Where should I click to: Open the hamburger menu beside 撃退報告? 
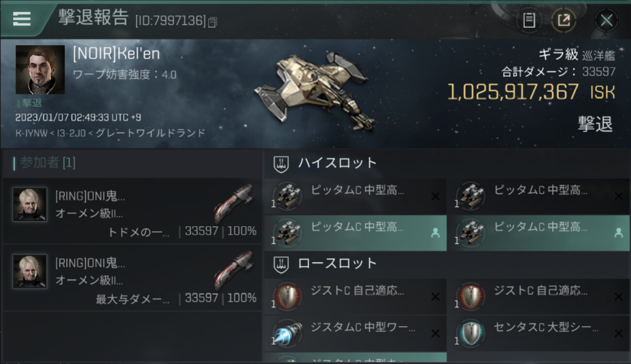click(22, 19)
